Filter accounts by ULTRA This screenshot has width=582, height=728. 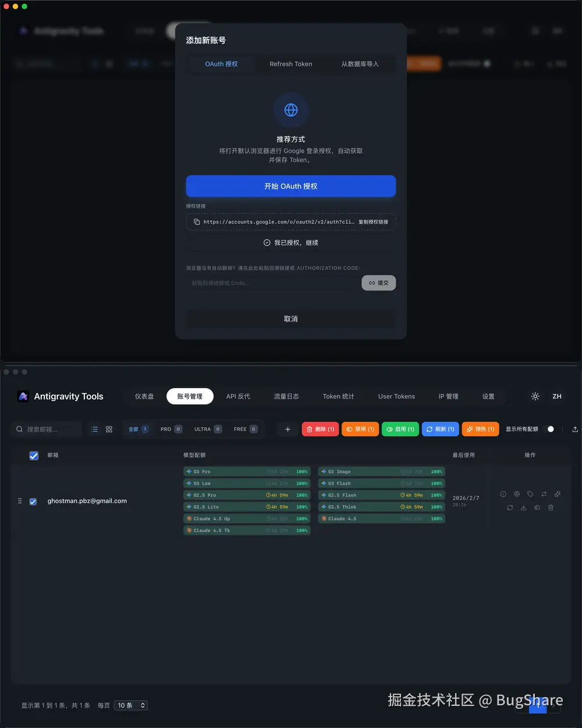(x=208, y=429)
